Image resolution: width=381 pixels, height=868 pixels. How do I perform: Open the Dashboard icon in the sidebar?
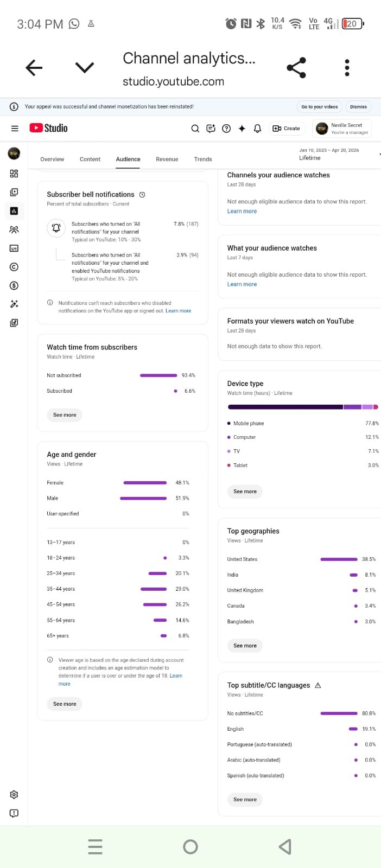tap(14, 174)
